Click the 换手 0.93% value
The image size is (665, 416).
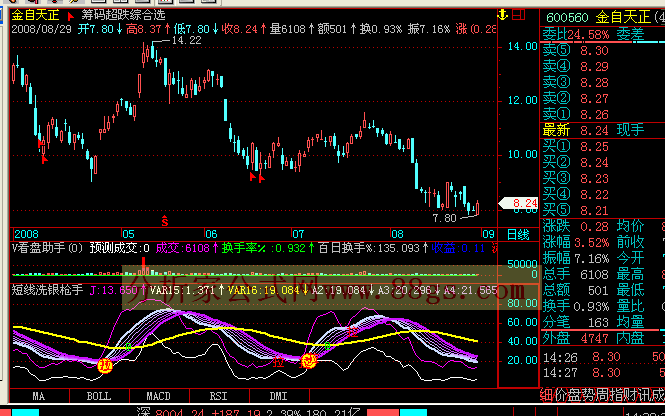click(x=591, y=307)
